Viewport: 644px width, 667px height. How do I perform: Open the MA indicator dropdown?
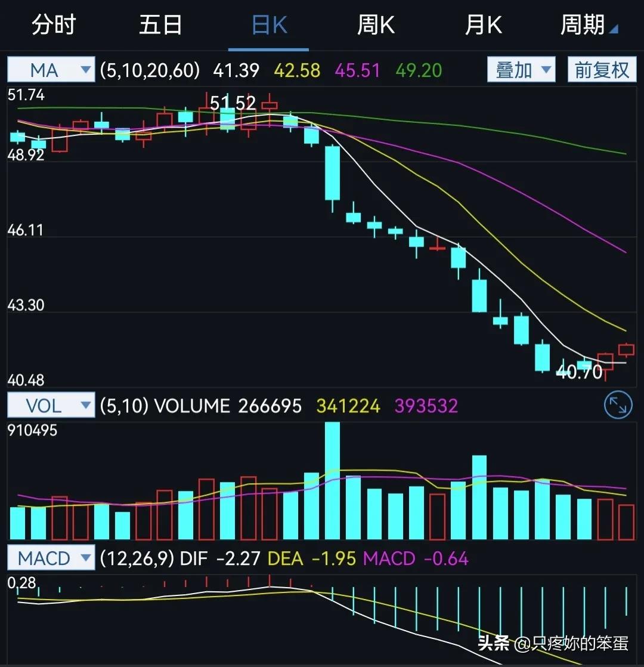pyautogui.click(x=51, y=69)
